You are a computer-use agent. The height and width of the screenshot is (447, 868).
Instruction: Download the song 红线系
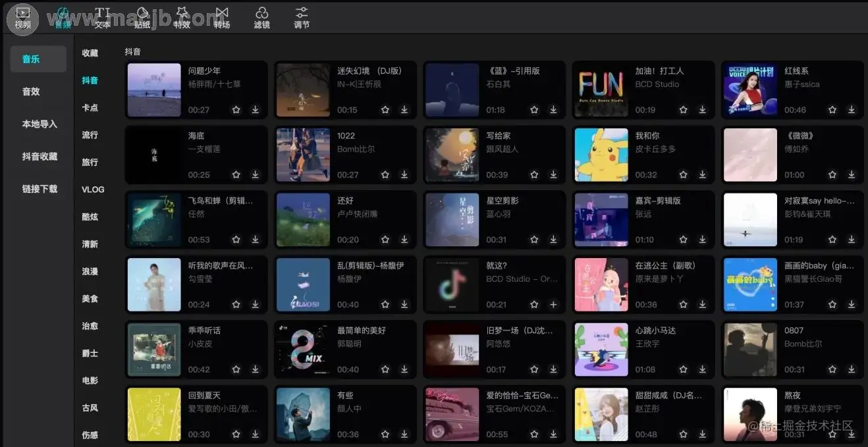(x=852, y=110)
